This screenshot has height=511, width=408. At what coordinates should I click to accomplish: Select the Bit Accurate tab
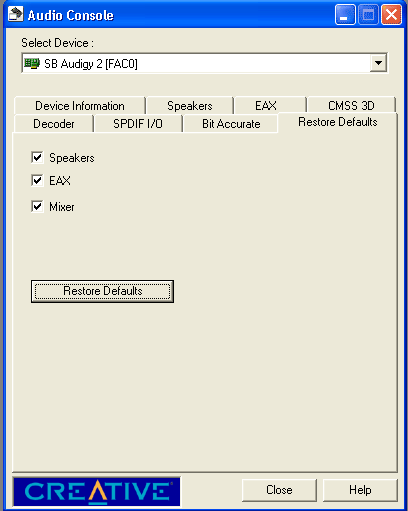[x=231, y=124]
